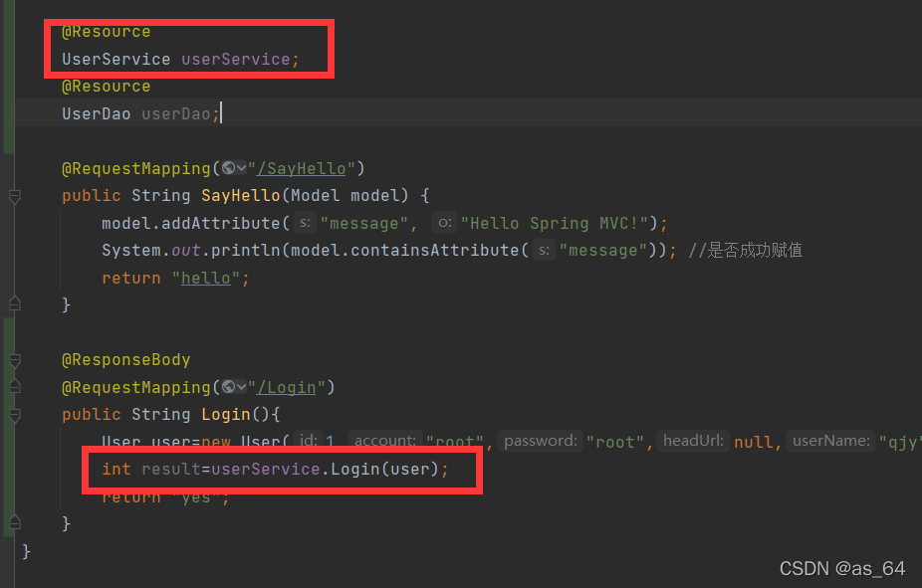Click the "root" string after the password hint

(x=615, y=443)
